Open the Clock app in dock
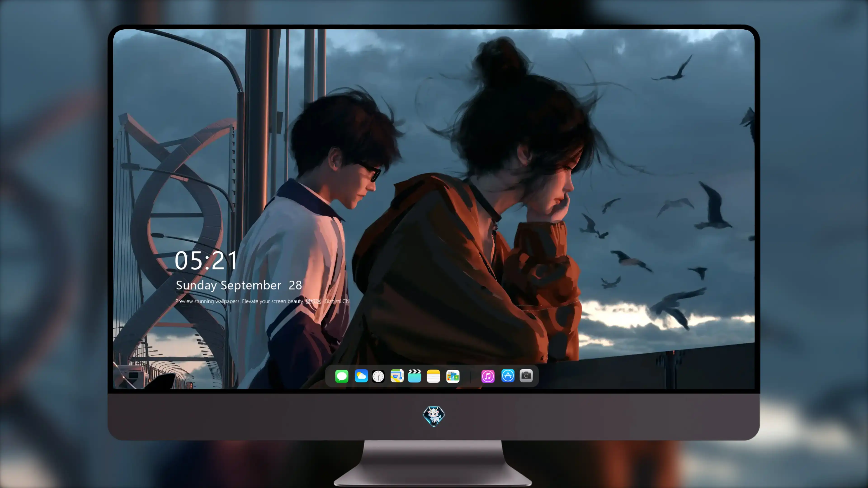868x488 pixels. 378,376
